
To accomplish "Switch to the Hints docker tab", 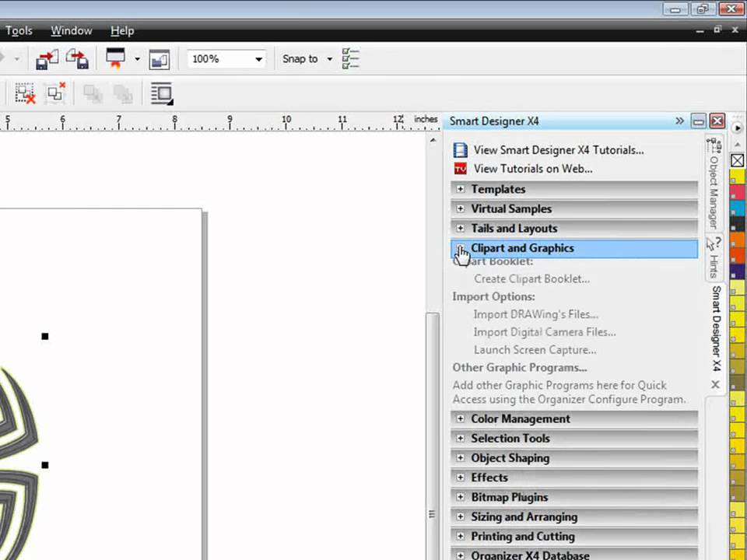I will [x=714, y=257].
